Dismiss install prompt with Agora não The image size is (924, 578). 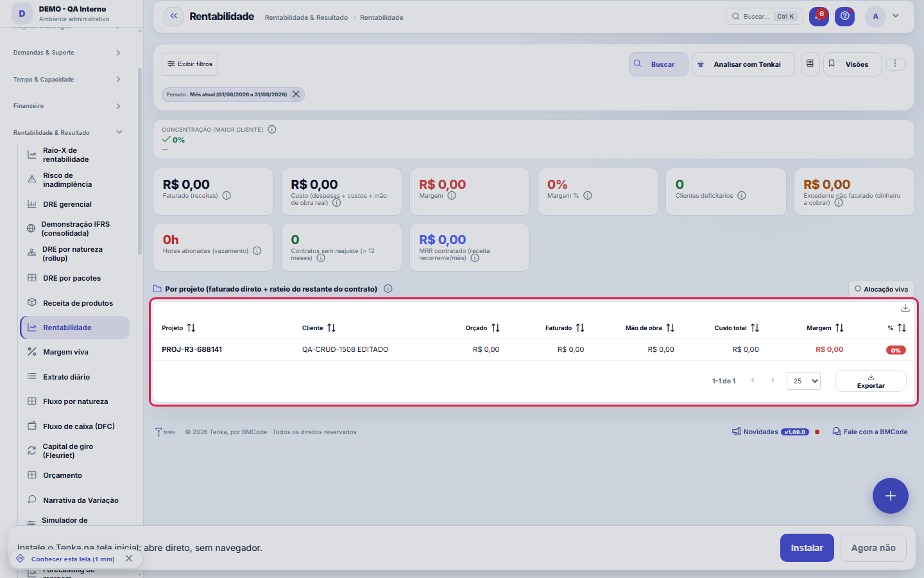point(873,548)
